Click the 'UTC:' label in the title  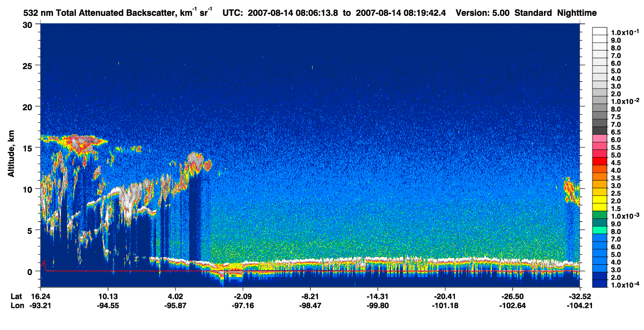(233, 13)
